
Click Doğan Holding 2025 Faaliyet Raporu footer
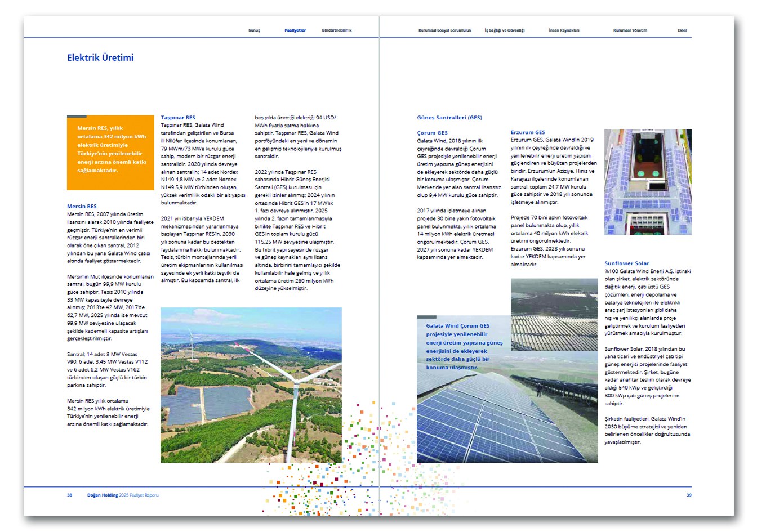tap(123, 495)
